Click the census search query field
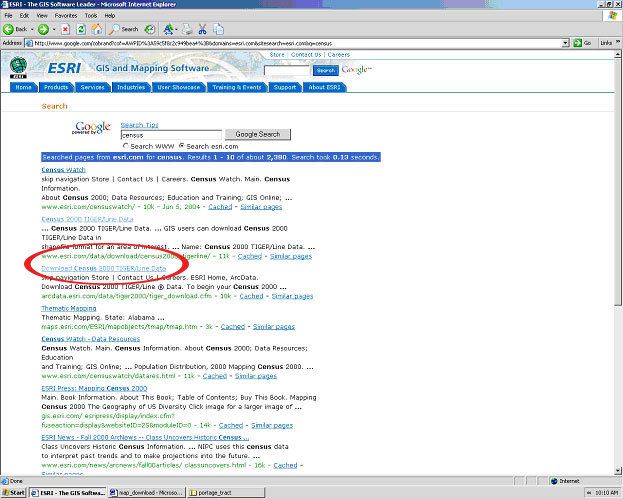 tap(171, 135)
